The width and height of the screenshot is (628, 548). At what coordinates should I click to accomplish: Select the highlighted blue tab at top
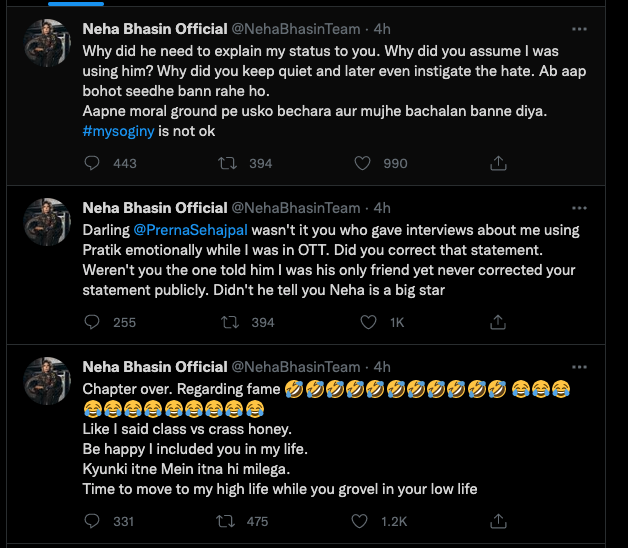click(76, 4)
